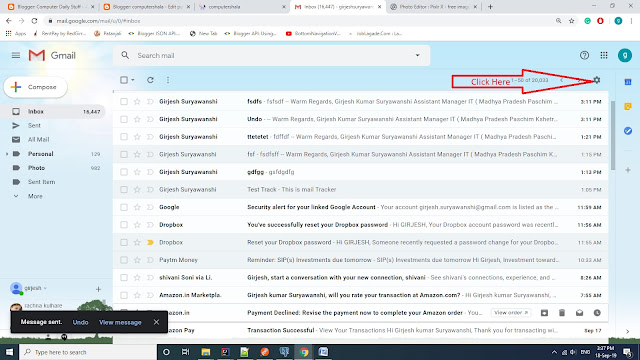Click the search magnifier icon in Search mail
This screenshot has width=640, height=360.
(125, 55)
